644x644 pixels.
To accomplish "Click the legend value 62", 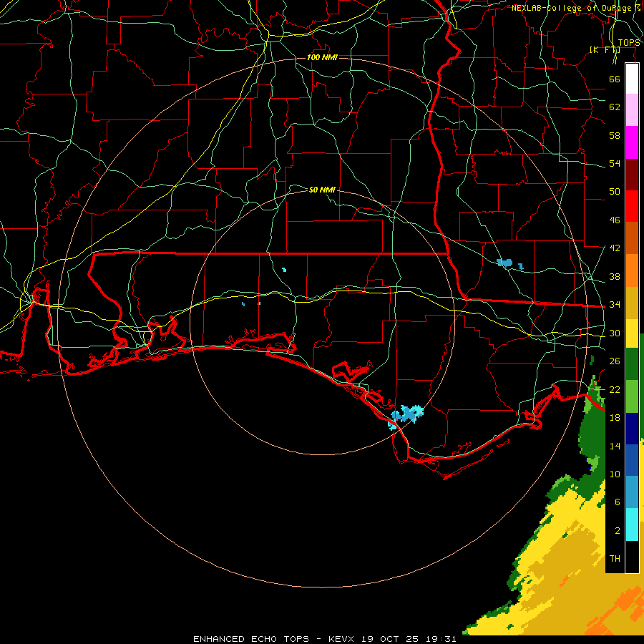I will pyautogui.click(x=615, y=107).
